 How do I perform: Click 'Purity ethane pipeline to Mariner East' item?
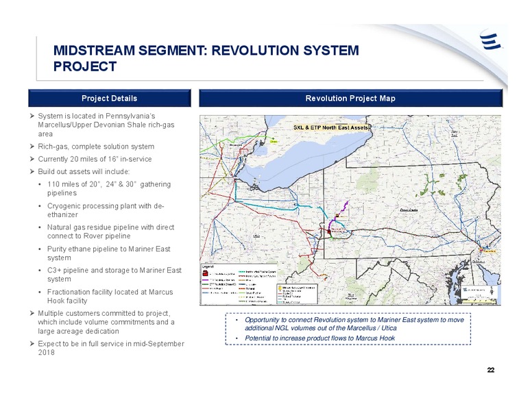pyautogui.click(x=108, y=253)
